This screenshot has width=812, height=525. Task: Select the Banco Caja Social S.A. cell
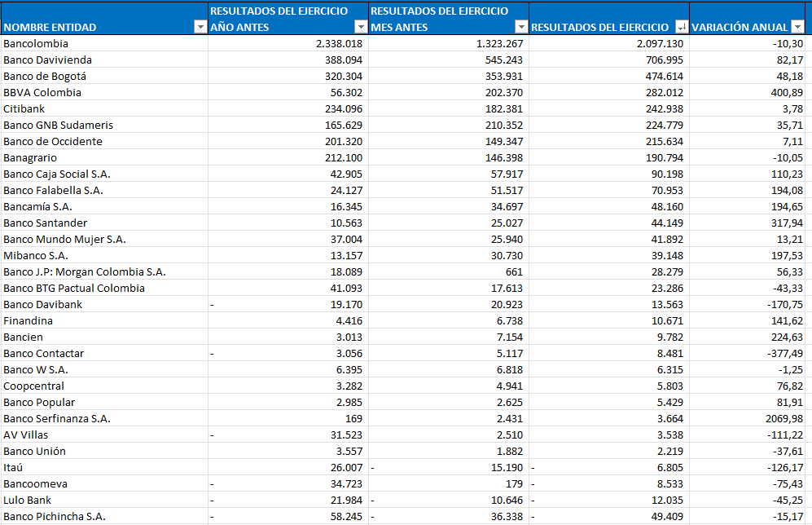click(104, 174)
